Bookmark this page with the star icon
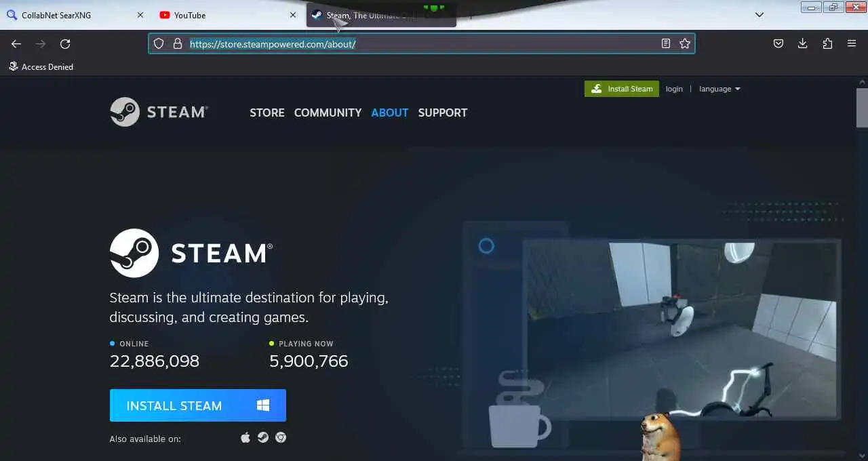The height and width of the screenshot is (461, 868). [685, 43]
